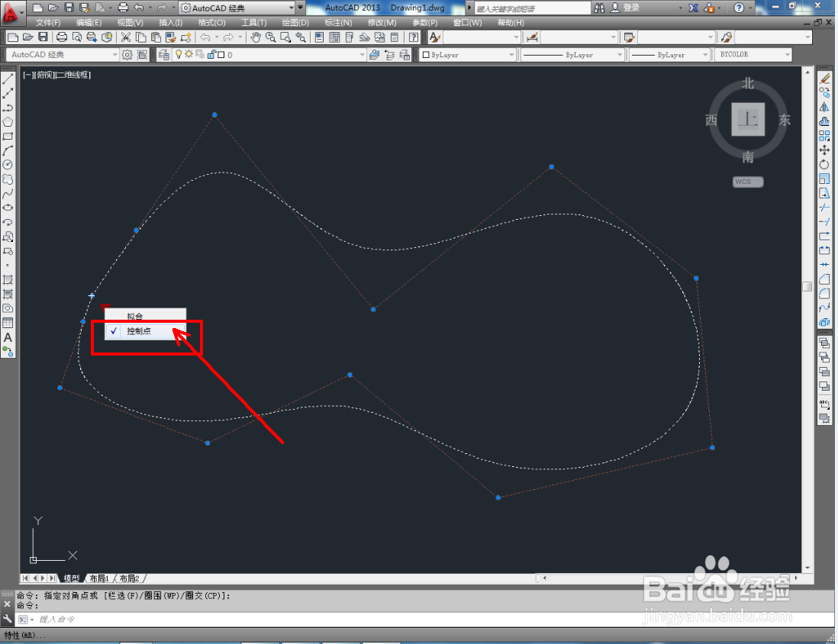Image resolution: width=838 pixels, height=644 pixels.
Task: Click the vertical scrollbar thumb of drawing area
Action: point(807,286)
